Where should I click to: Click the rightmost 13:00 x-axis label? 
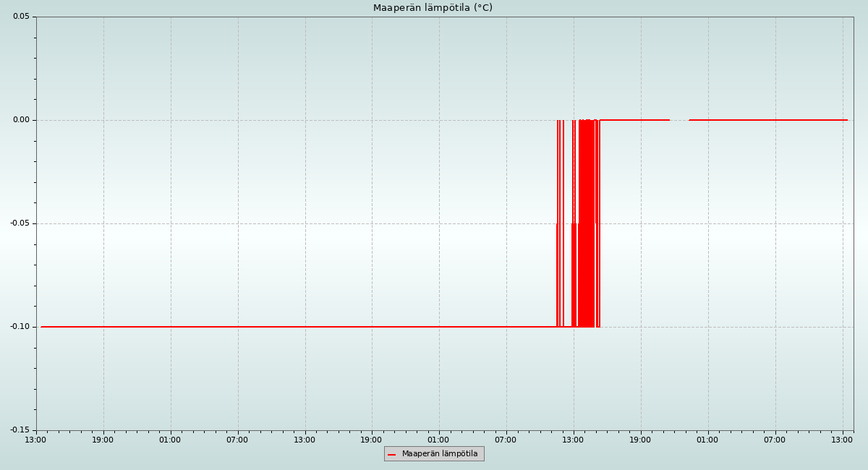(x=842, y=440)
